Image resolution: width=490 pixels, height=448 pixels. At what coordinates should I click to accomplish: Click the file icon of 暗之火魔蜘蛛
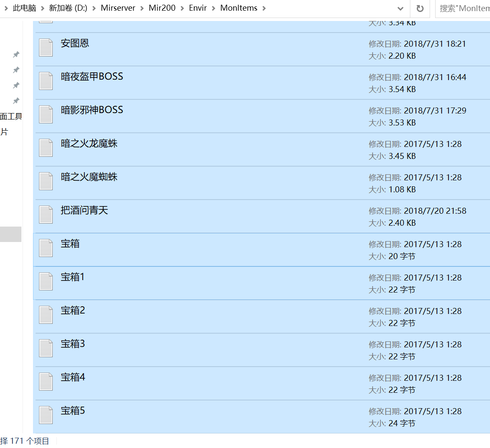46,181
